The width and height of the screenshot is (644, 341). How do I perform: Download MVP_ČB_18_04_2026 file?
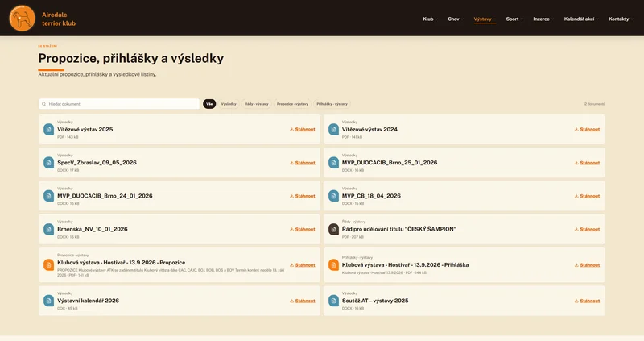coord(587,196)
